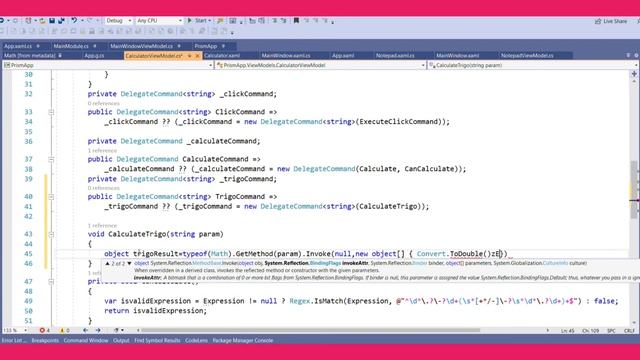The image size is (640, 360).
Task: Open the Error List panel
Action: pos(13,340)
